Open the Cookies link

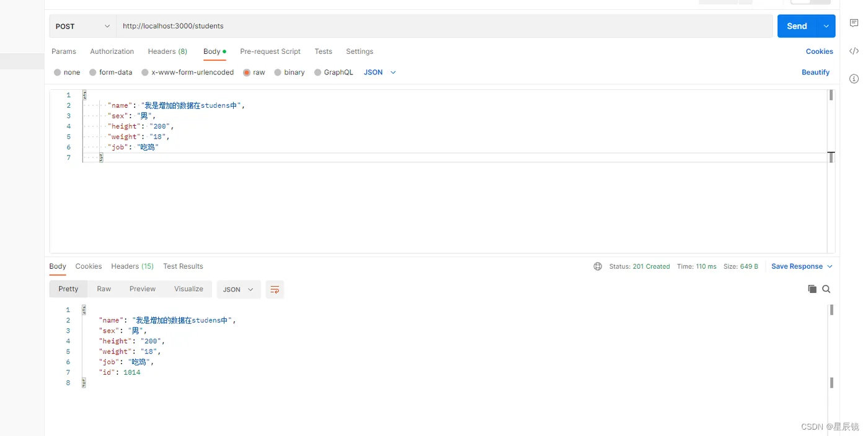pos(820,51)
